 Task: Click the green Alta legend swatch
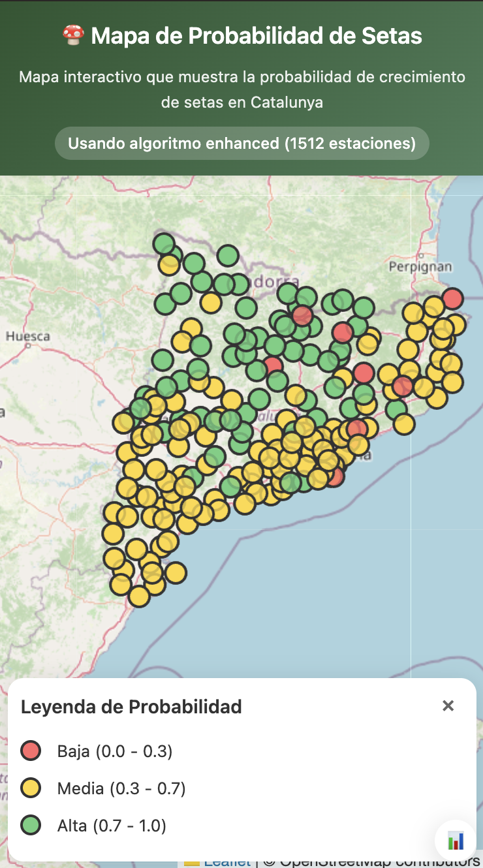pyautogui.click(x=31, y=826)
